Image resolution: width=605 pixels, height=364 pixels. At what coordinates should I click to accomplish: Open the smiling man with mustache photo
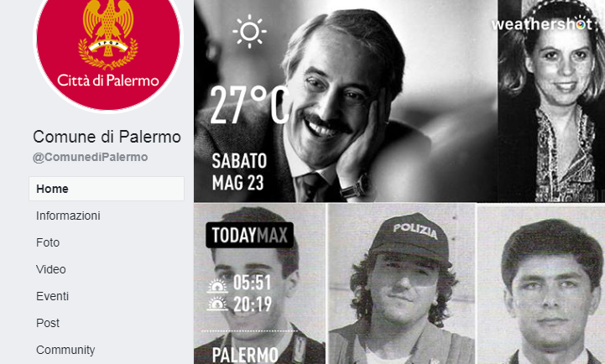tap(346, 101)
